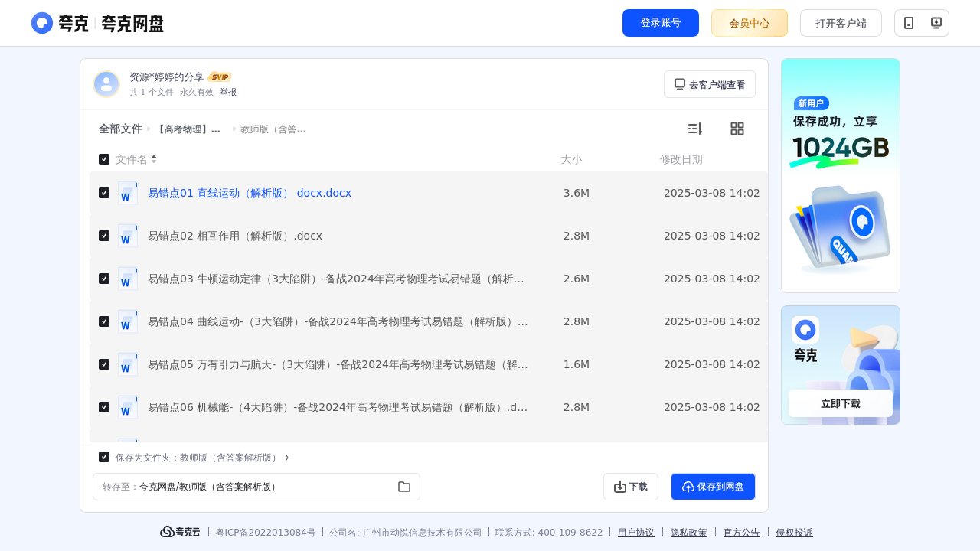Image resolution: width=980 pixels, height=551 pixels.
Task: Click the SVIP badge icon
Action: (x=220, y=77)
